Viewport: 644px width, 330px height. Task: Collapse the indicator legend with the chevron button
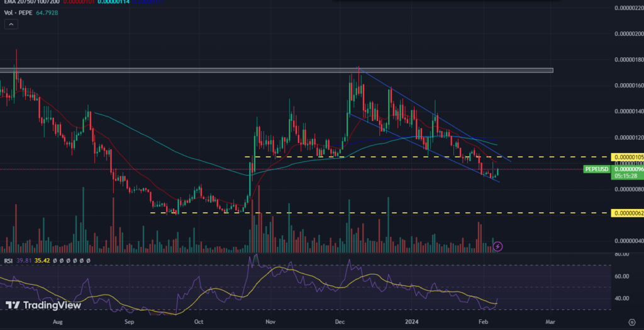pyautogui.click(x=11, y=25)
